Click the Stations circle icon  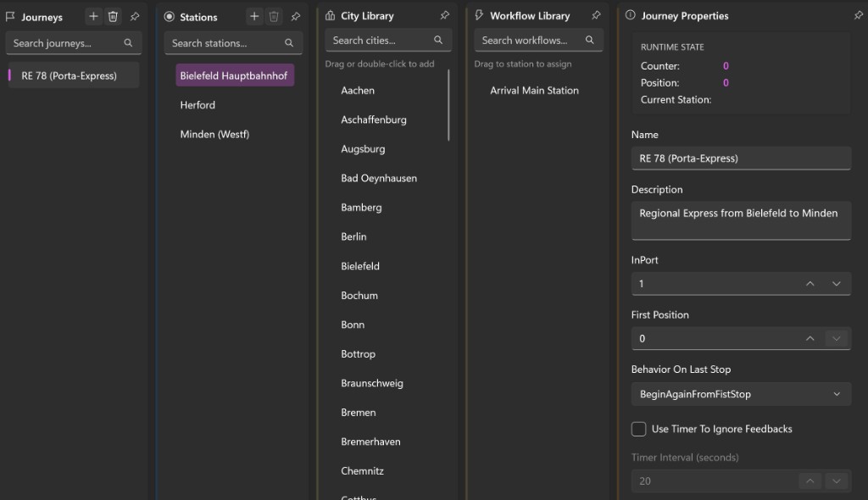point(169,17)
